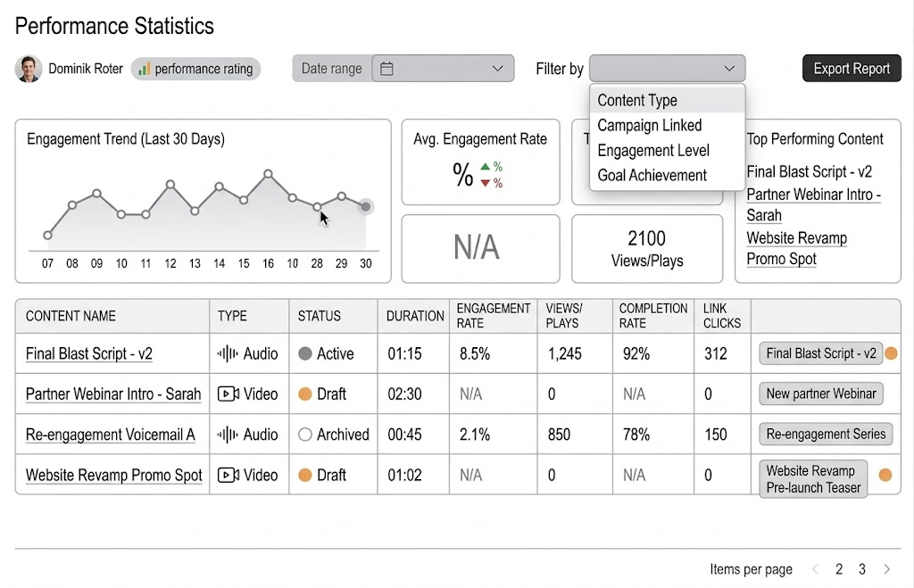Screen dimensions: 914x588
Task: Click the chart data point for day 07
Action: (x=48, y=236)
